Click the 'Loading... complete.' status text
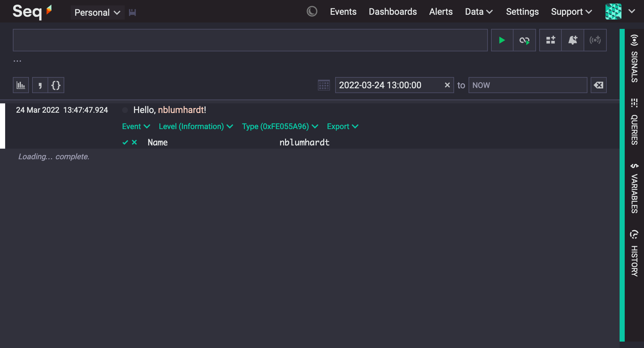 coord(54,157)
